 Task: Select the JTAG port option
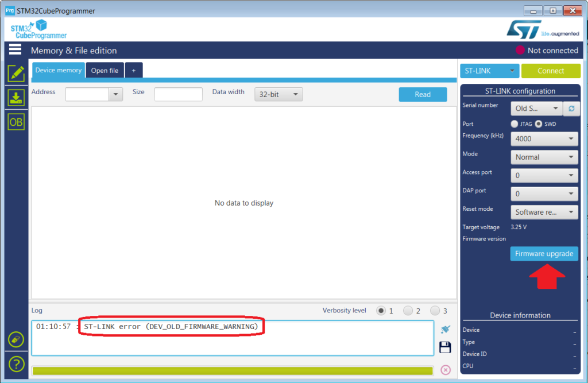click(x=514, y=124)
